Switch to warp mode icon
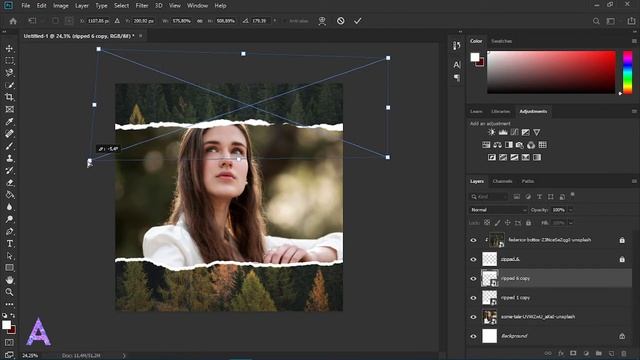 [322, 21]
